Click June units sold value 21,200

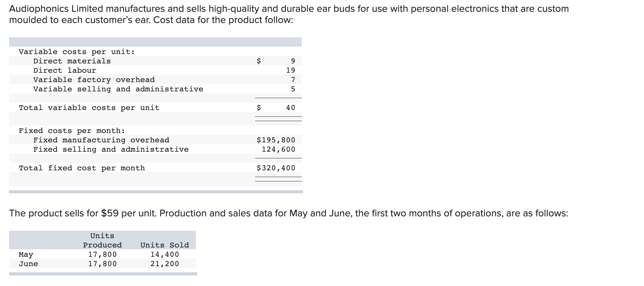165,264
